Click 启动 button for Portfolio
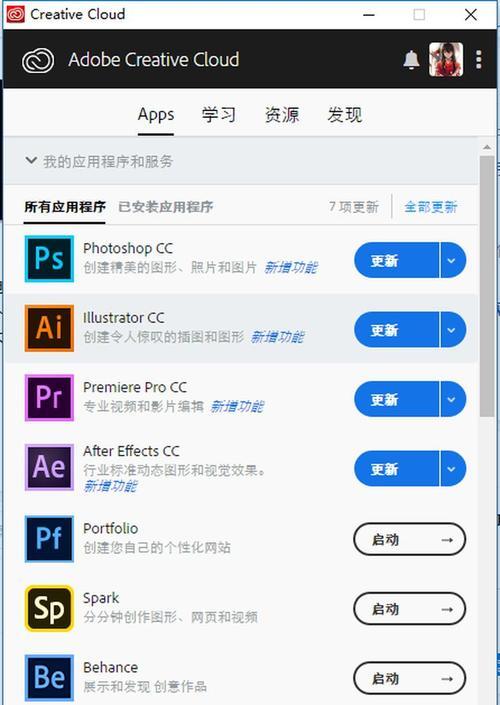Screen dimensions: 500x705 click(x=410, y=539)
